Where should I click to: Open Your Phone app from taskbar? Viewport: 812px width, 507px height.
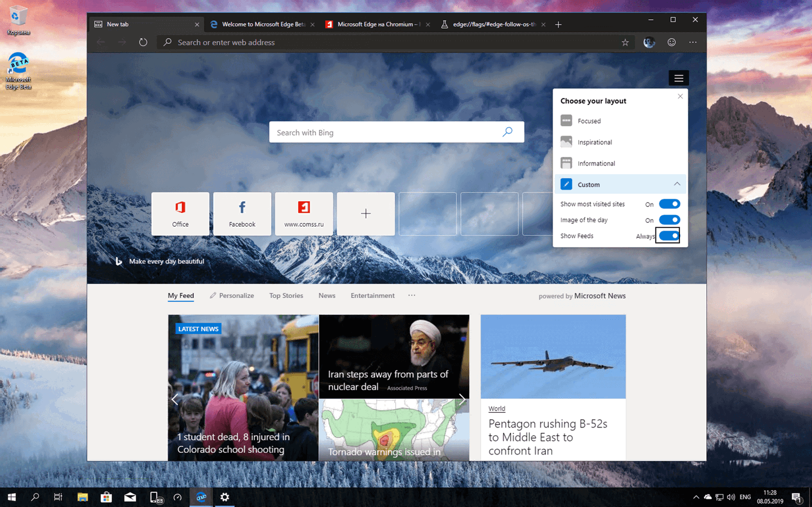click(x=156, y=497)
